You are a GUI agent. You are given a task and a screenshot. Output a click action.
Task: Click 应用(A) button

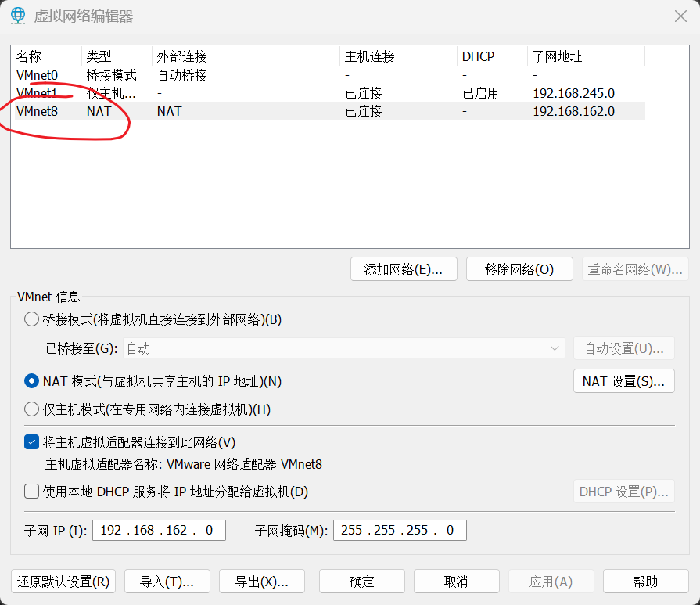click(551, 582)
